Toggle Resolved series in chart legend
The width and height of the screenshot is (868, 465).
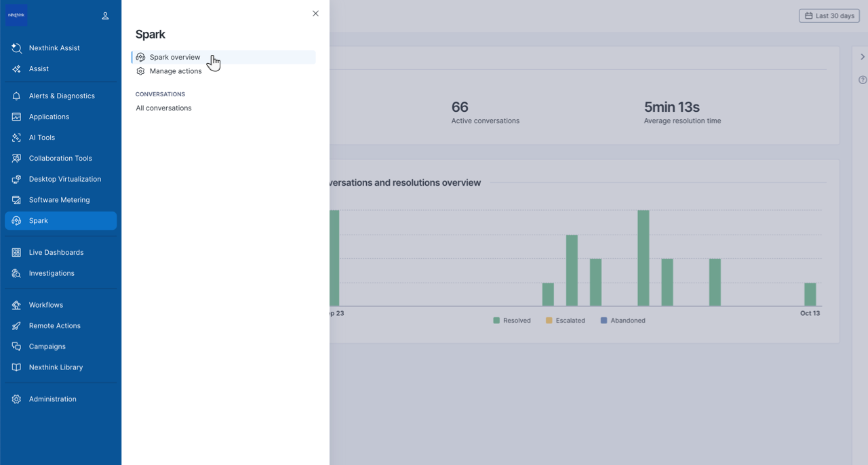pos(512,321)
